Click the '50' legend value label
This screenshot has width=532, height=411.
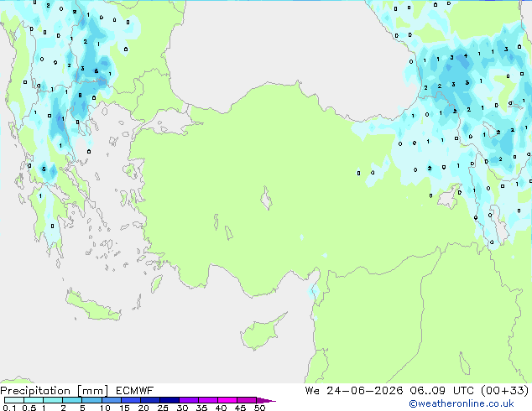tap(260, 408)
